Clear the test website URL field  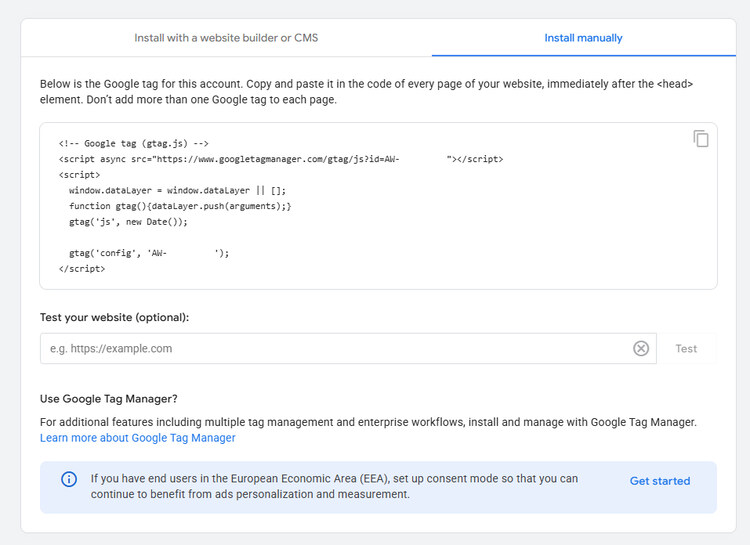641,348
